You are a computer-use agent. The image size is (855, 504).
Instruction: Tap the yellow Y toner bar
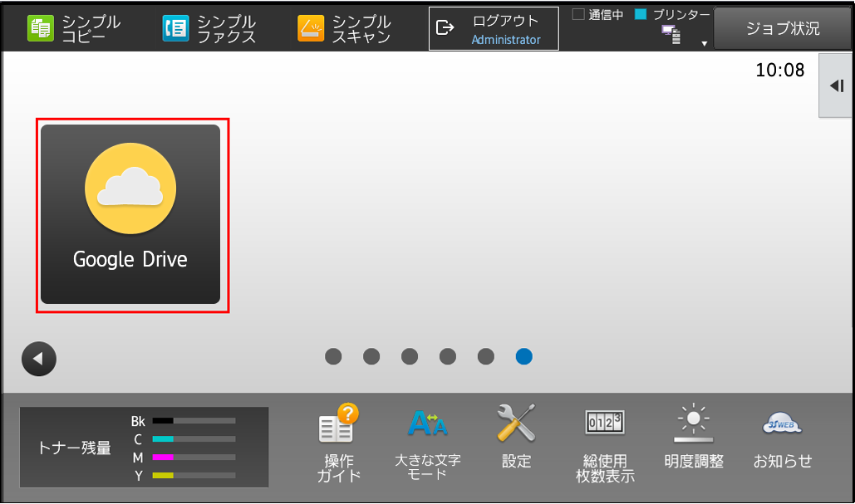pyautogui.click(x=194, y=475)
